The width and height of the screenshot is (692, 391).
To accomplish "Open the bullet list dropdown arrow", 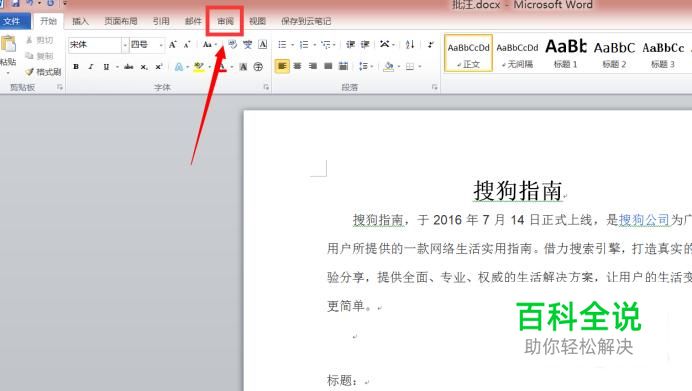I will point(292,45).
